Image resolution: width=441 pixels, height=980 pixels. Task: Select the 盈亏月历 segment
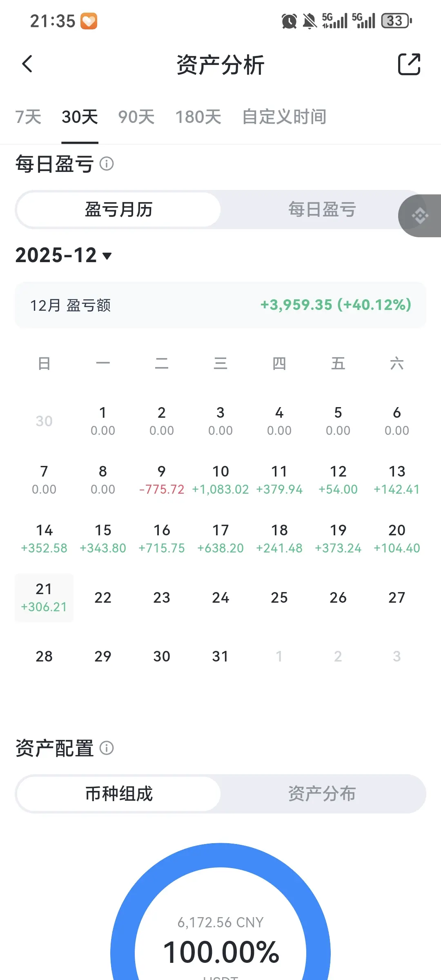click(x=119, y=209)
